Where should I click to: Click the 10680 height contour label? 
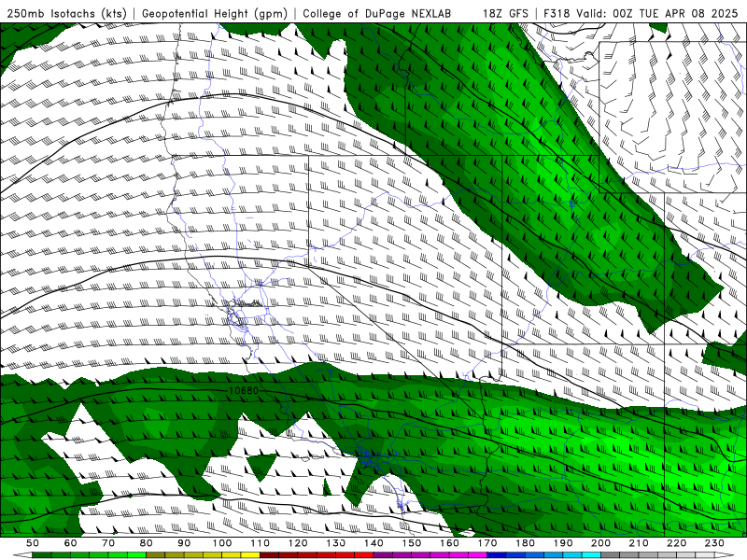click(x=244, y=390)
